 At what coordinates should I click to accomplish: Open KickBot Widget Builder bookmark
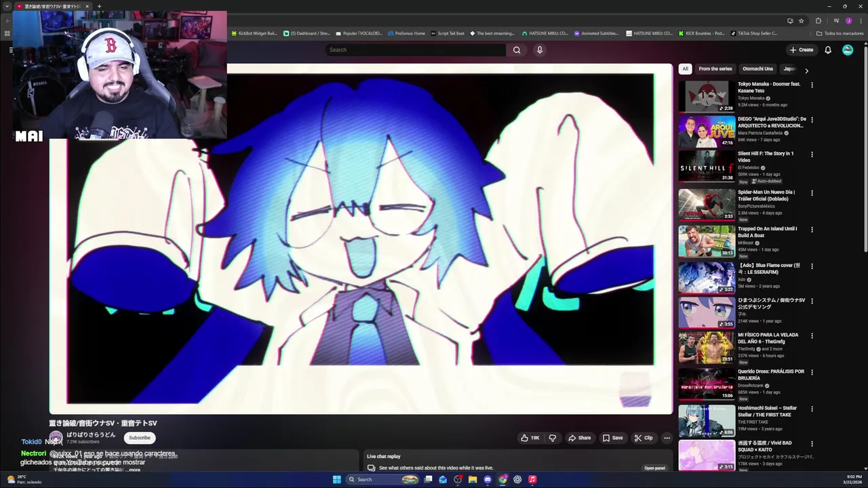[255, 33]
